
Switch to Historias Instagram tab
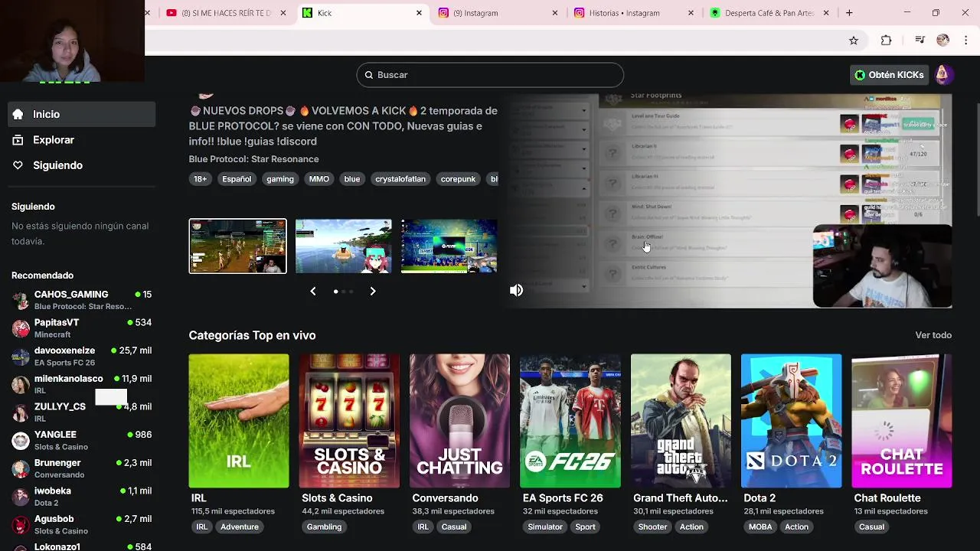(x=634, y=13)
